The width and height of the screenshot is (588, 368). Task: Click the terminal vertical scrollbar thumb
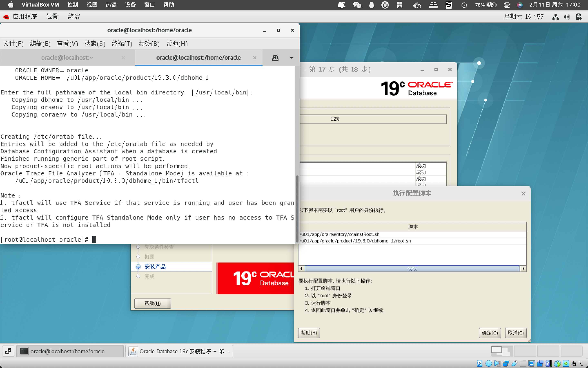point(297,209)
